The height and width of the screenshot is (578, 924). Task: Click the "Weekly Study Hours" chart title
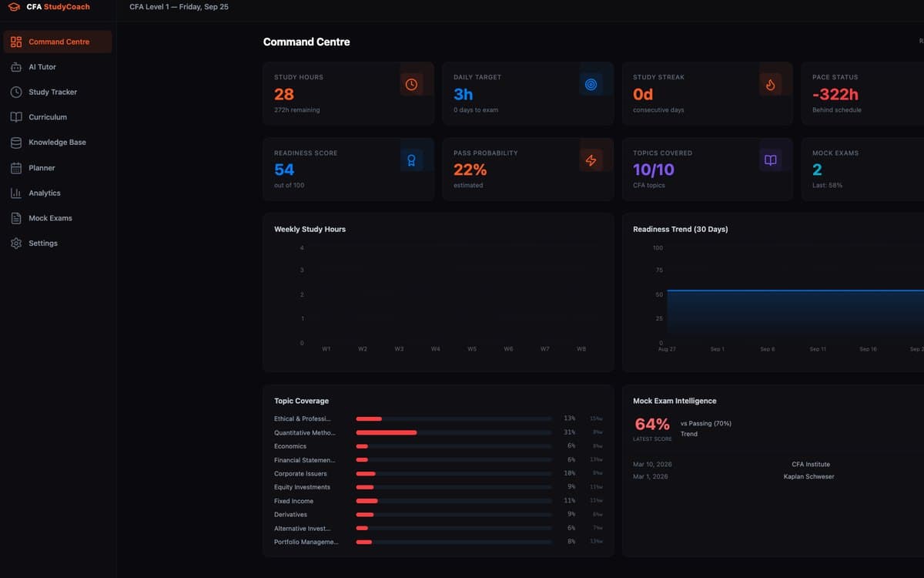[310, 230]
